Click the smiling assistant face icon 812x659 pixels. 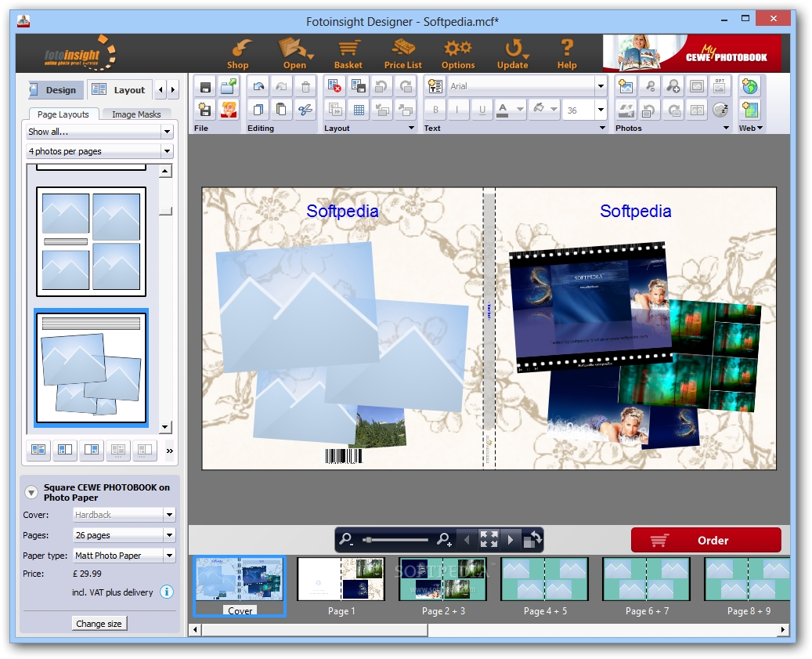click(x=229, y=110)
